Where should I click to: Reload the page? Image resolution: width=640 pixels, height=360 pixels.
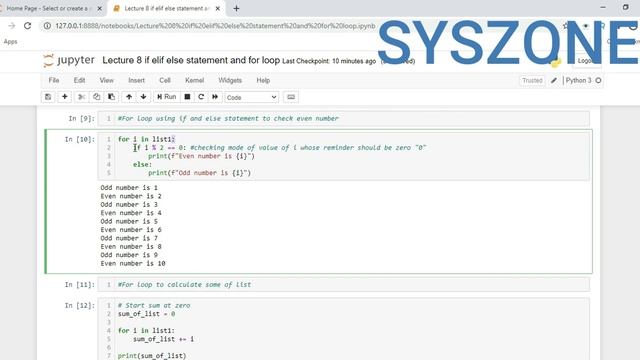click(27, 26)
